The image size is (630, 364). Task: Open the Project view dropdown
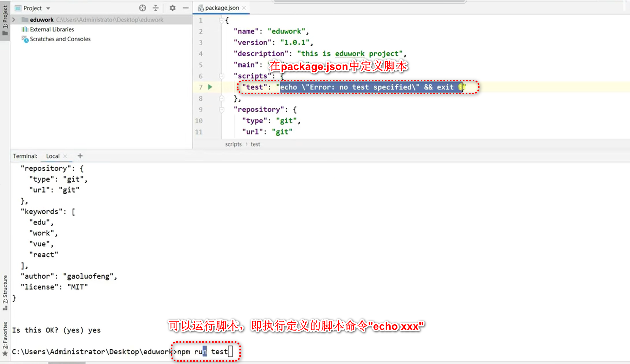click(48, 8)
